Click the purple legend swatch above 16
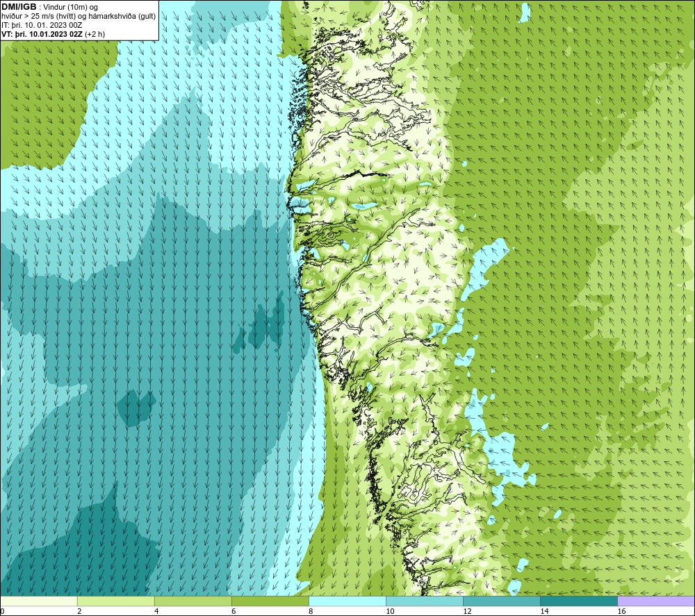695x616 pixels. [x=655, y=601]
